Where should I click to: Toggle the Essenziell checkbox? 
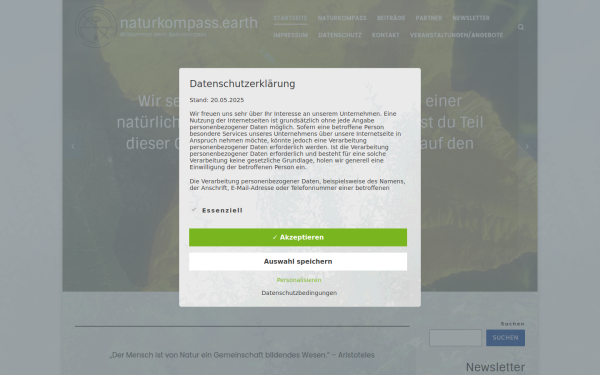[194, 210]
